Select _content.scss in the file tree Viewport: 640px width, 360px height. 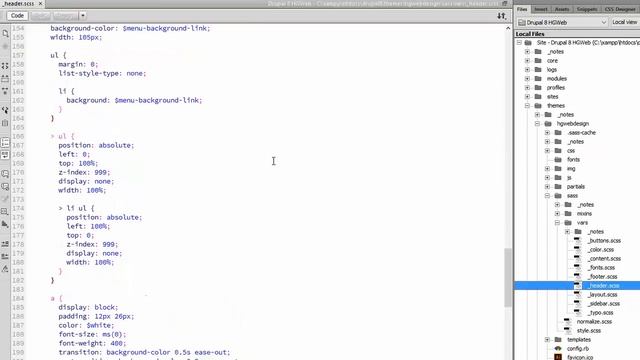(604, 259)
